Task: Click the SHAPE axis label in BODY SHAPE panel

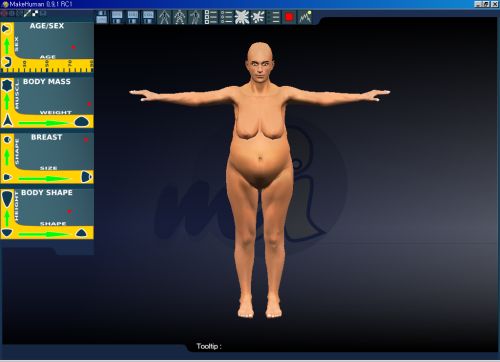Action: pyautogui.click(x=53, y=223)
